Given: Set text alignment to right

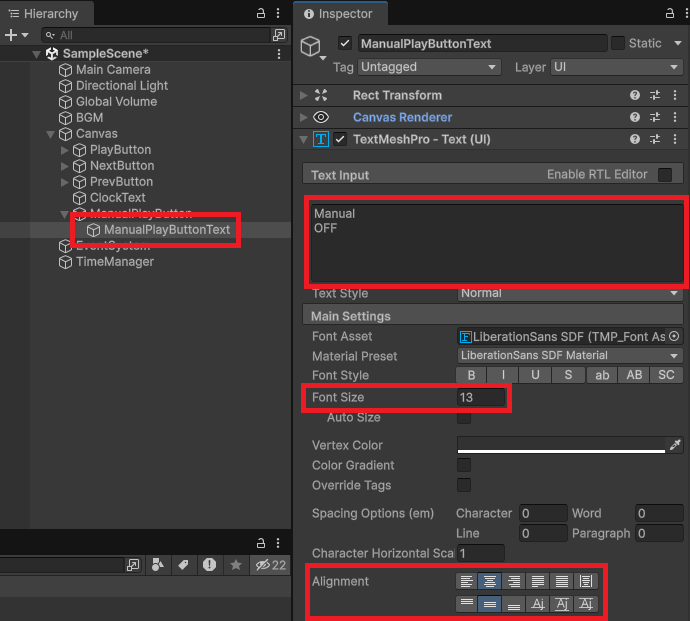Looking at the screenshot, I should click(515, 581).
